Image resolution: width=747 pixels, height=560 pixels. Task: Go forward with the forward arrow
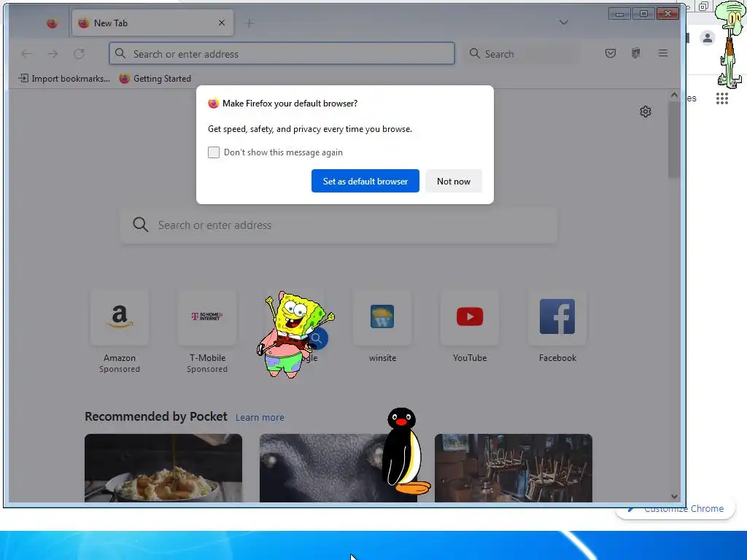pyautogui.click(x=53, y=54)
